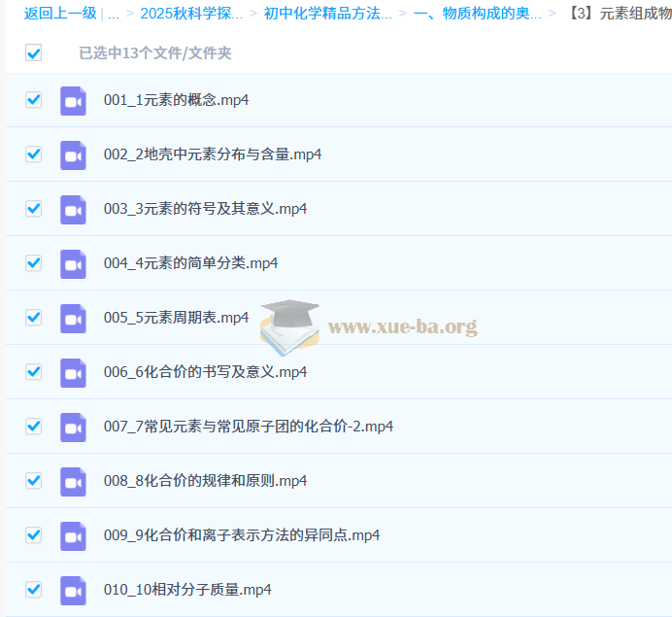Click video icon for 002_2地壳中元素分布与含量.mp4

[73, 154]
